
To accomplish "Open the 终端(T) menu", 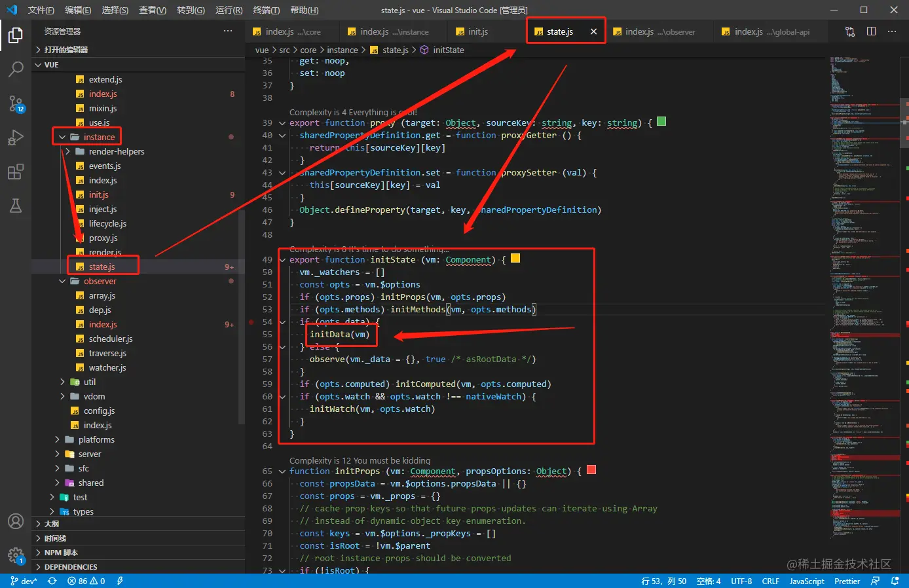I will pos(267,10).
